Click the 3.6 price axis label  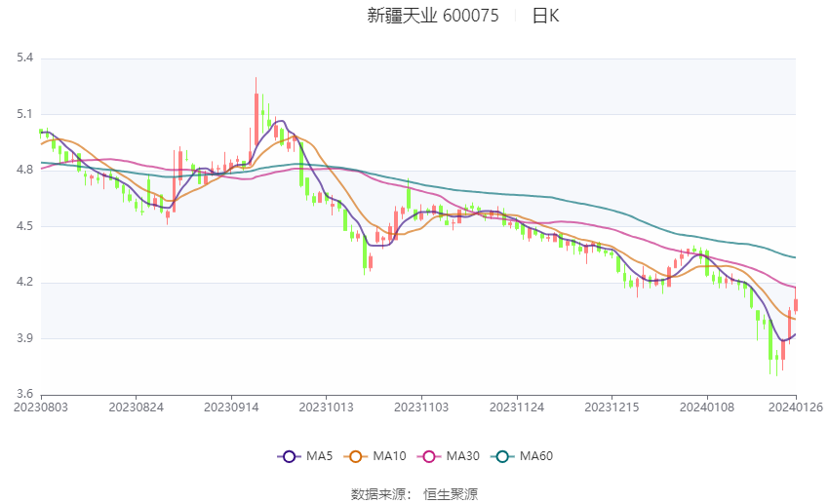(x=24, y=394)
